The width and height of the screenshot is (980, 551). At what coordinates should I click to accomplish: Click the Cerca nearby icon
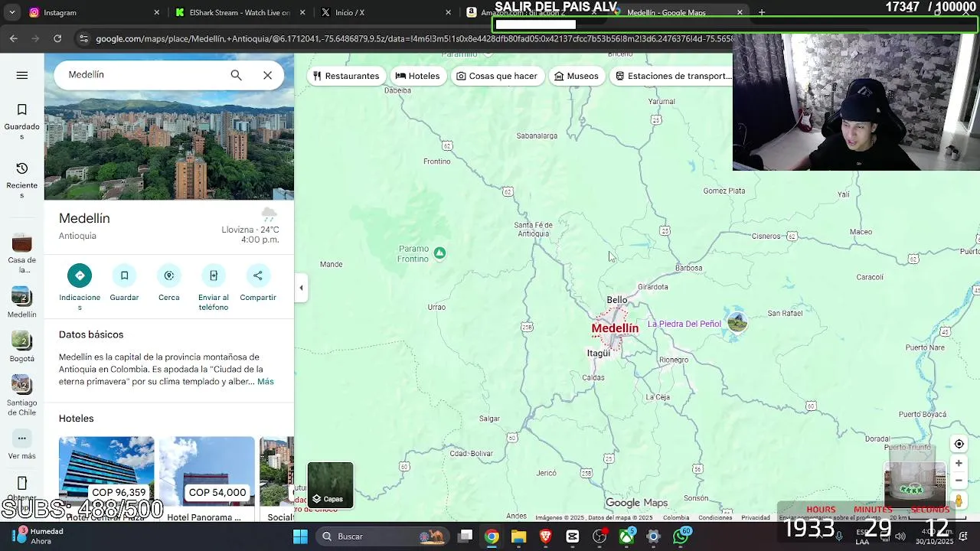pos(169,275)
